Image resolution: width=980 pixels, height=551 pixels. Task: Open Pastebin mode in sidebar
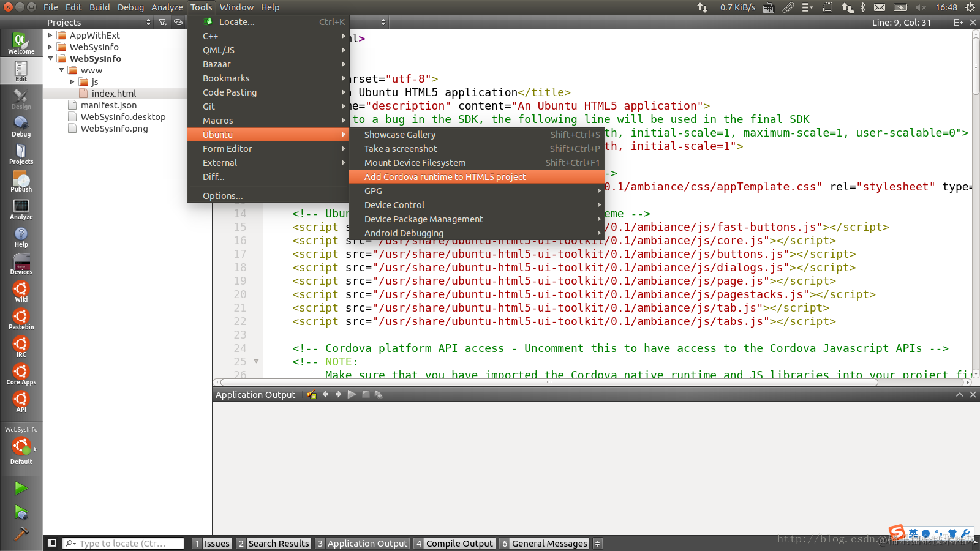pos(21,319)
